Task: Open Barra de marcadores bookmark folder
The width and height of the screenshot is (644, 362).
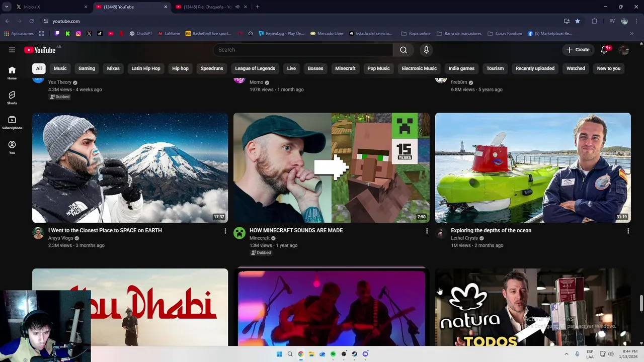Action: click(x=459, y=34)
